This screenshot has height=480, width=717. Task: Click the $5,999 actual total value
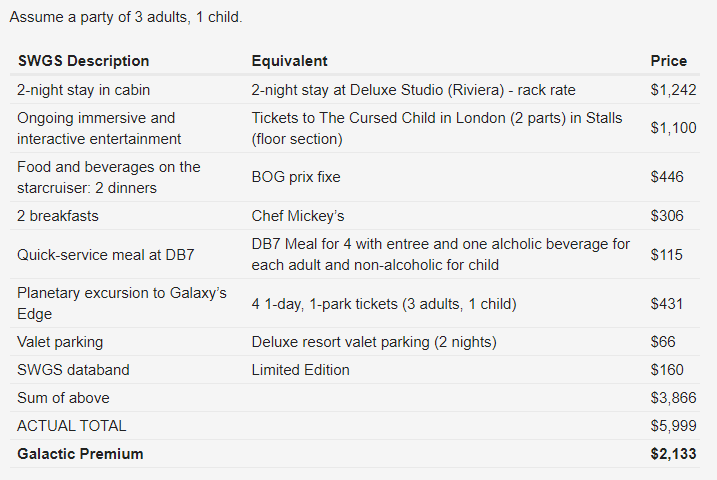point(673,426)
